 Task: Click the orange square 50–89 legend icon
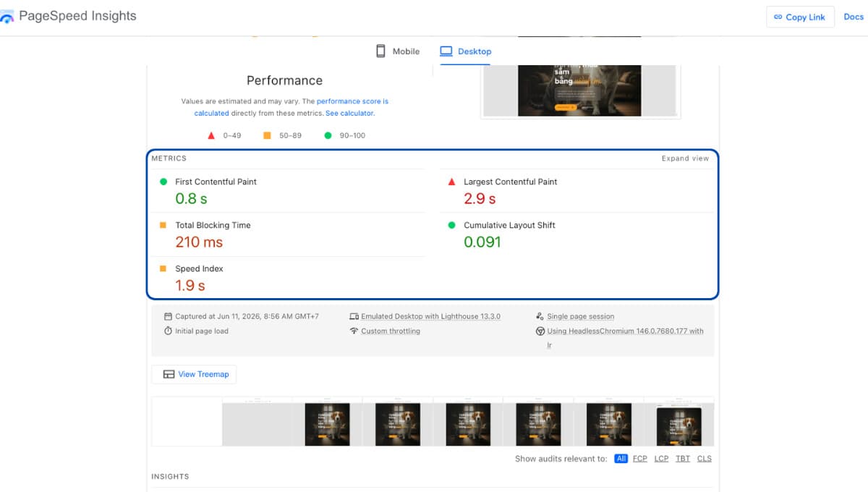(x=267, y=135)
